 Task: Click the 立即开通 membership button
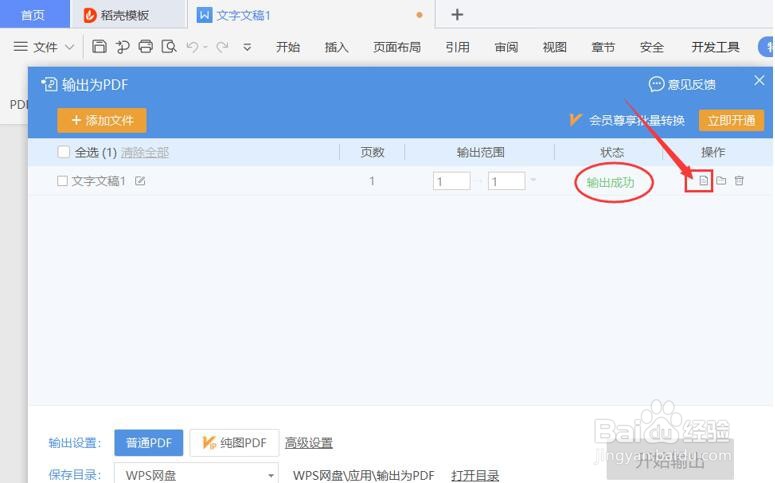[732, 121]
